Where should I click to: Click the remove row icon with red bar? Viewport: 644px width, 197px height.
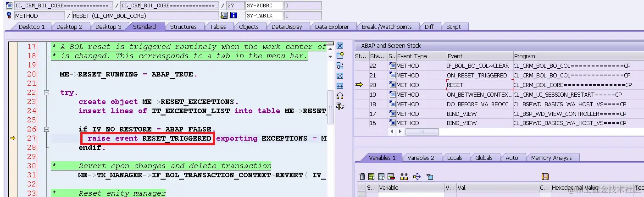(391, 176)
